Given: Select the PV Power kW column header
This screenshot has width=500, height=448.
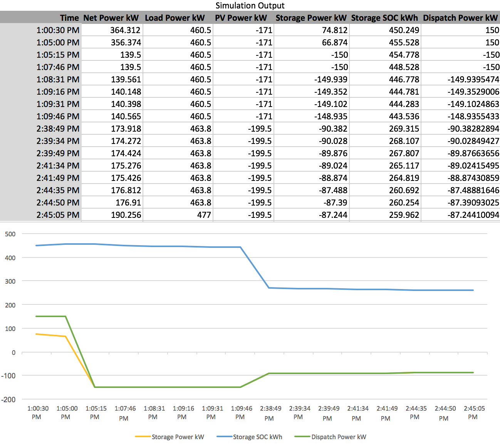Looking at the screenshot, I should coord(241,18).
